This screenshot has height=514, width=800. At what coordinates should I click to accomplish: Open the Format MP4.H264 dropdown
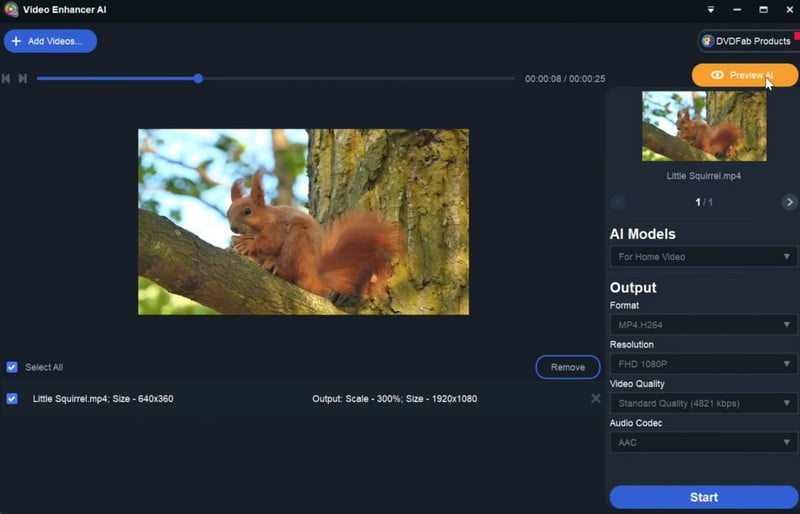coord(704,325)
